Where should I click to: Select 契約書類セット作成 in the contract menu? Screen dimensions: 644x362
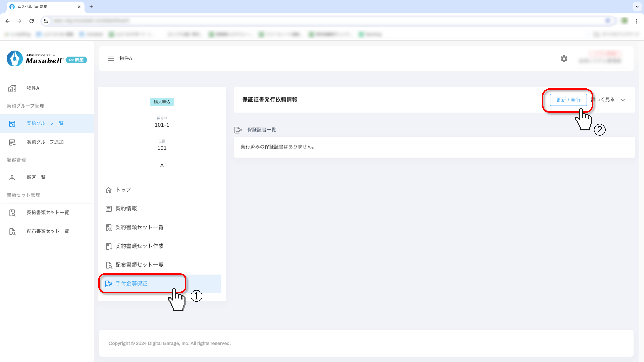pyautogui.click(x=139, y=246)
